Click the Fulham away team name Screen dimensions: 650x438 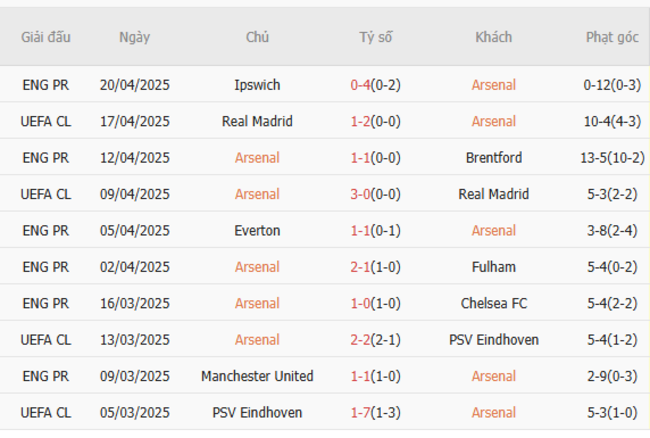coord(493,267)
